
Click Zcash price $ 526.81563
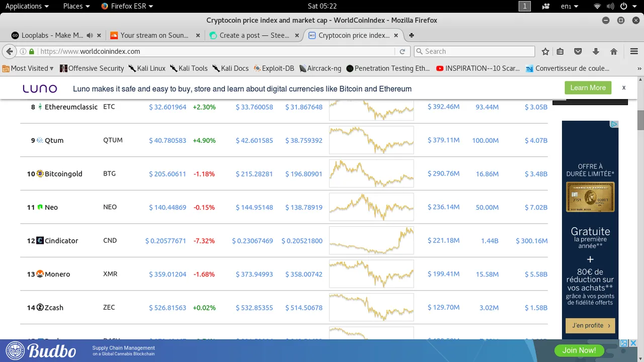click(168, 308)
